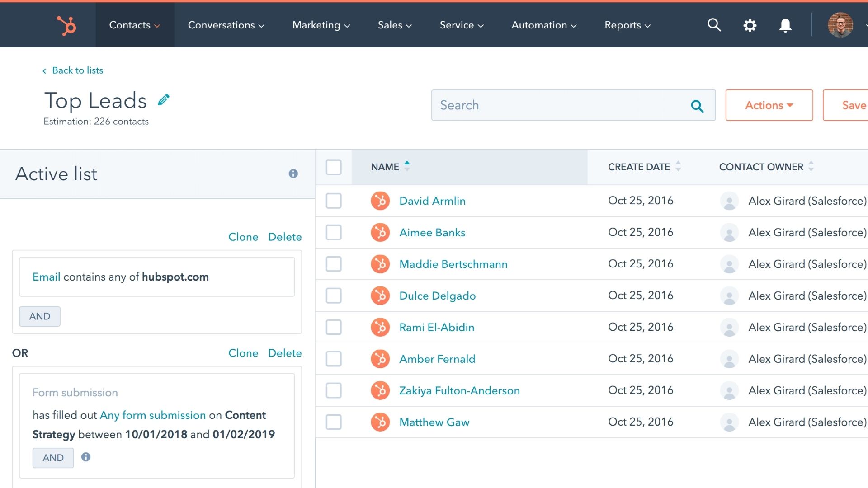Viewport: 868px width, 488px height.
Task: Expand the NAME column sort options
Action: coord(408,167)
